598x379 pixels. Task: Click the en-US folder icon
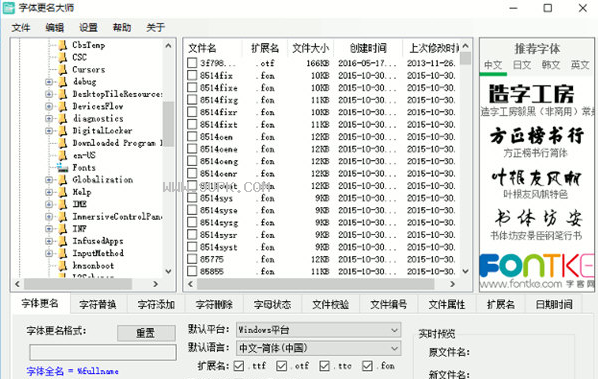click(x=63, y=155)
